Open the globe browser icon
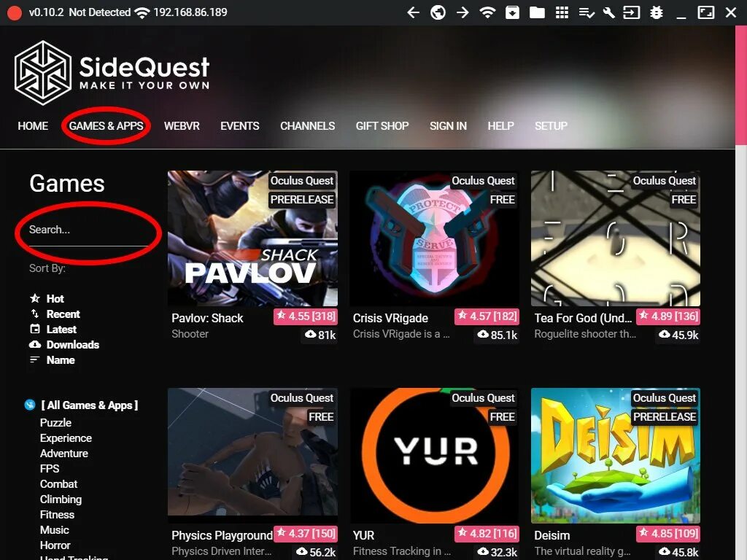 pos(438,12)
